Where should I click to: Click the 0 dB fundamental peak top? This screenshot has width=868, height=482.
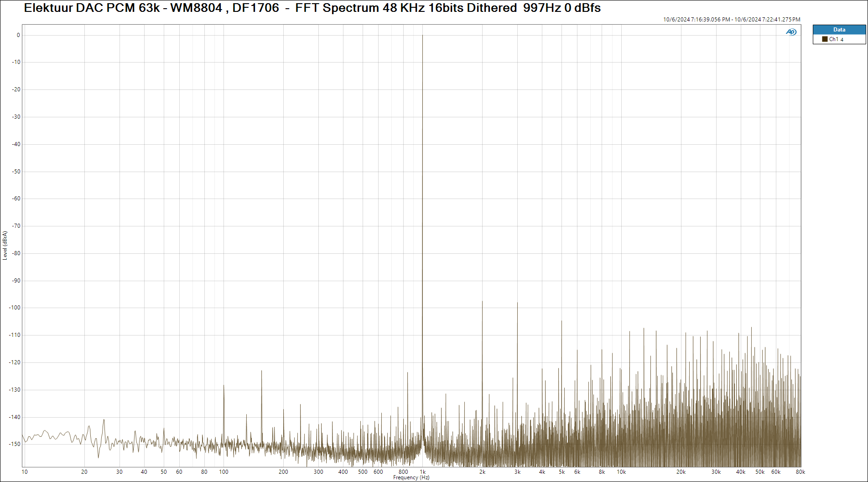(422, 36)
